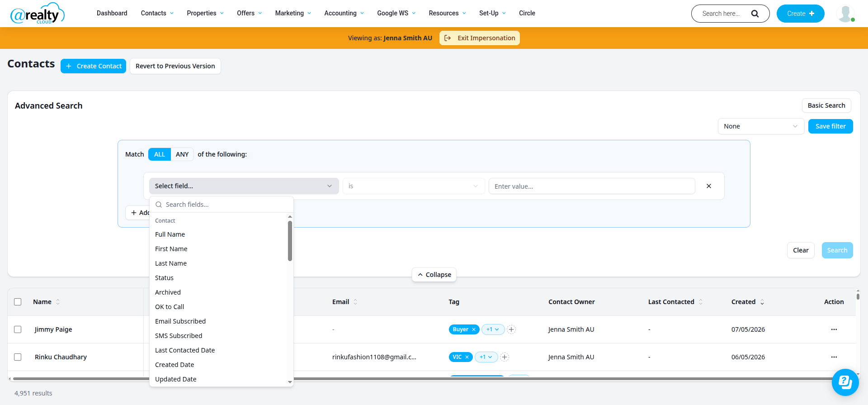Set match mode to ANY
The image size is (868, 405).
tap(182, 154)
